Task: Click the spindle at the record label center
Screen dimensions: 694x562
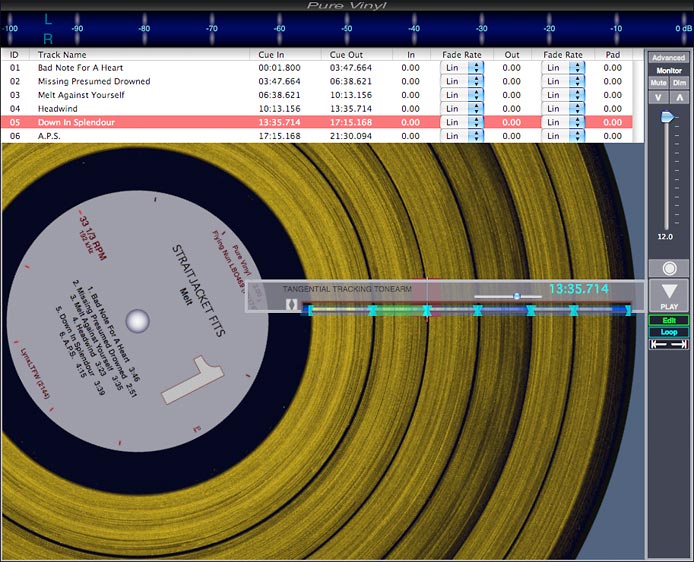Action: 138,321
